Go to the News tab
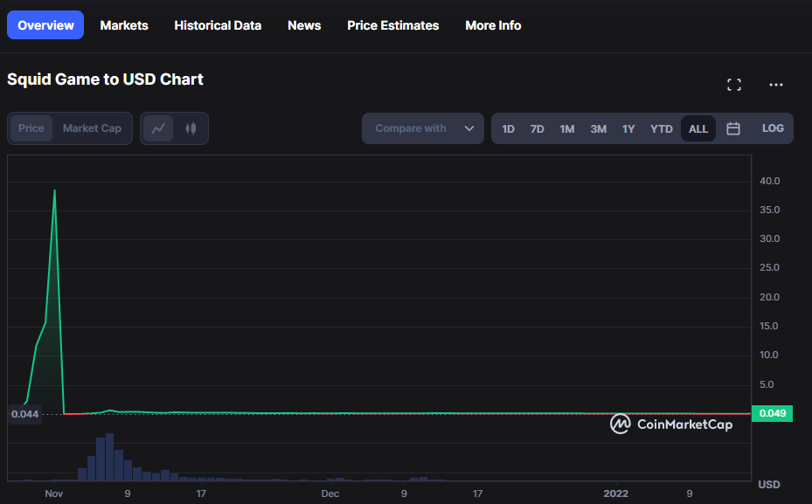The image size is (812, 504). (304, 25)
